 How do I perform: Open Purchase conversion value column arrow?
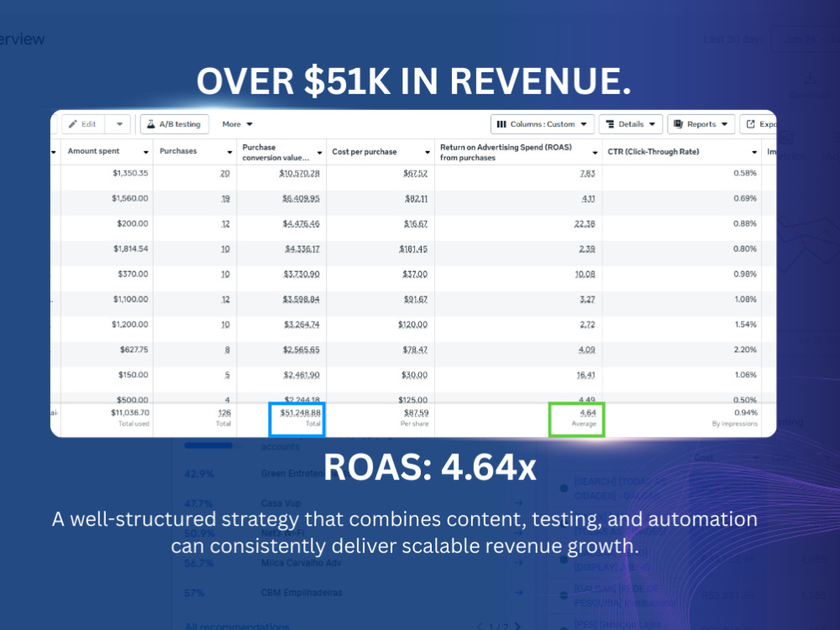point(320,153)
